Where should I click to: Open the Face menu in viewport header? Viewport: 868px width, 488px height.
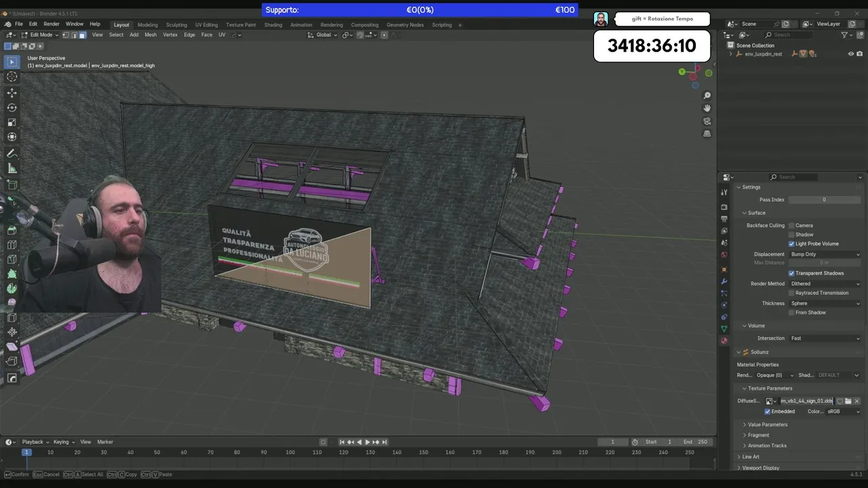pos(207,35)
